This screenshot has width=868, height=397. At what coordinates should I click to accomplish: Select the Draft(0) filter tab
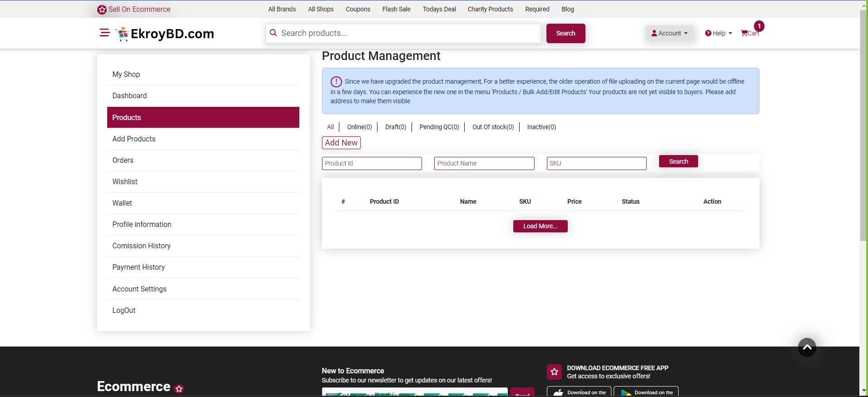pos(396,127)
